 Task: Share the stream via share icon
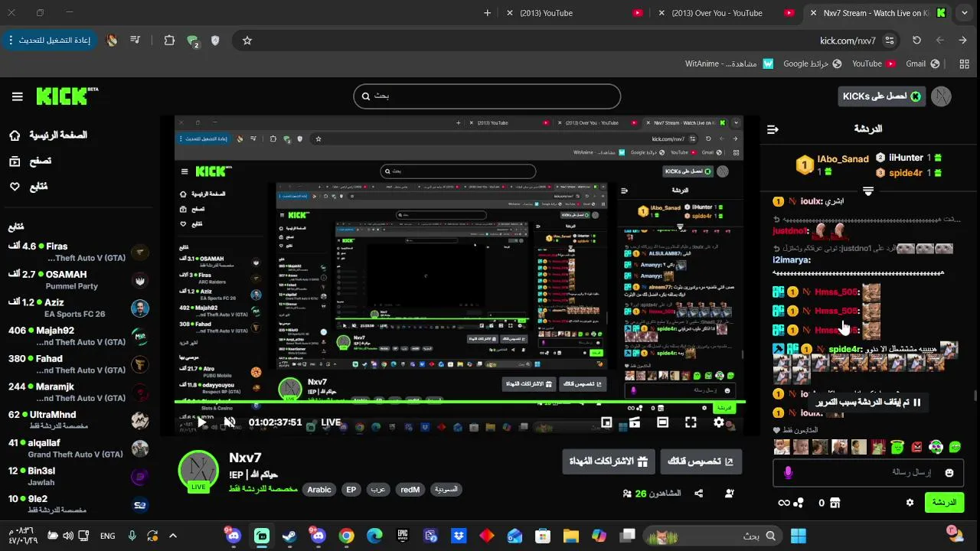tap(698, 494)
